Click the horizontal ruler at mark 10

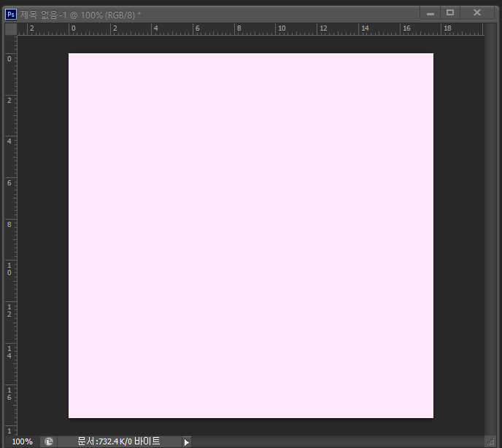point(282,28)
